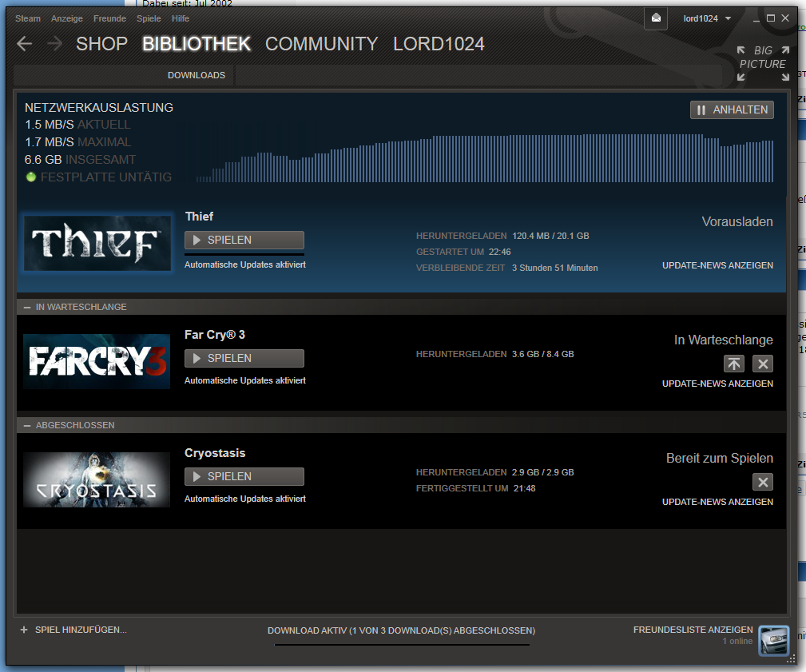The height and width of the screenshot is (672, 806).
Task: Open the LORD1024 profile section
Action: click(439, 44)
